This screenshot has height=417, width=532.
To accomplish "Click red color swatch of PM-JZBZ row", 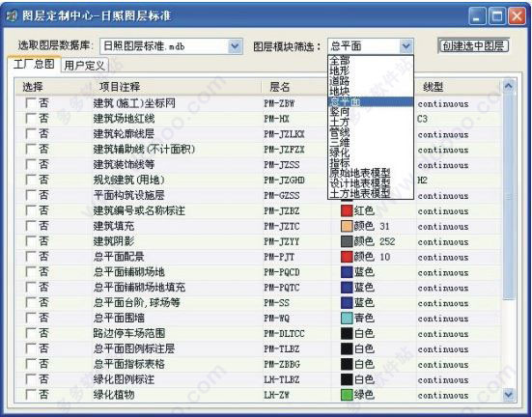I will pos(347,210).
